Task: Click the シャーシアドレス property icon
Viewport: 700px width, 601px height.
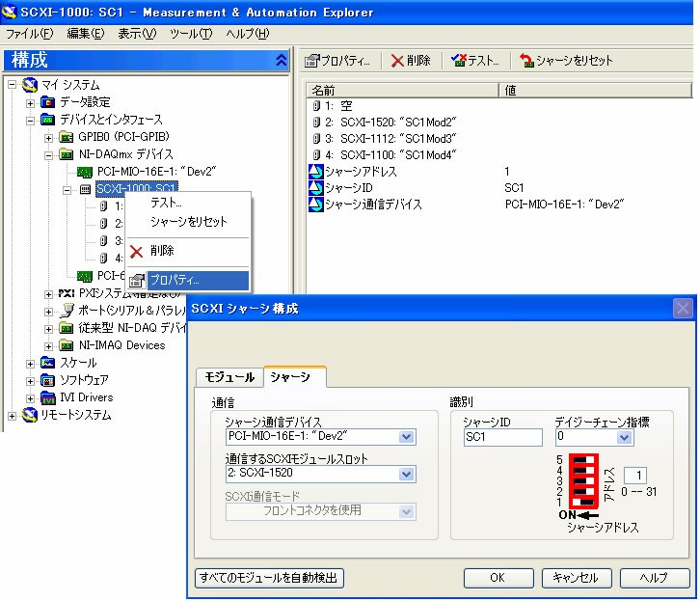Action: [x=315, y=172]
